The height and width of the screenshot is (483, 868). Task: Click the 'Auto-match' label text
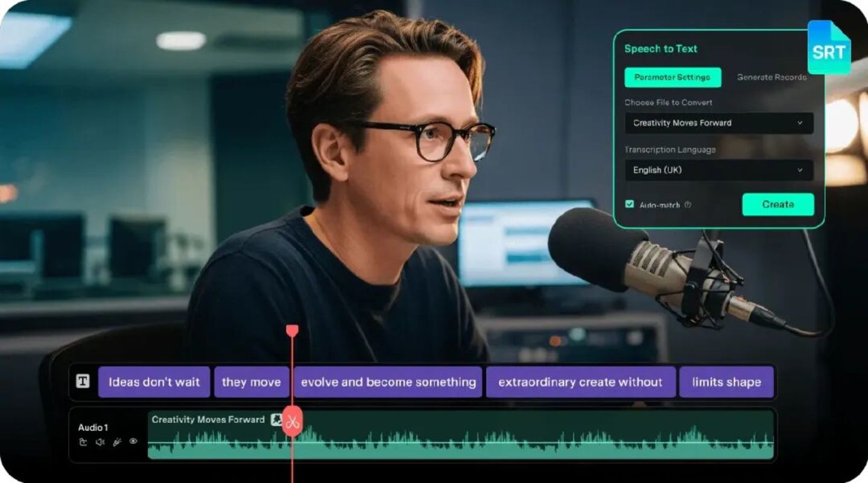(659, 205)
